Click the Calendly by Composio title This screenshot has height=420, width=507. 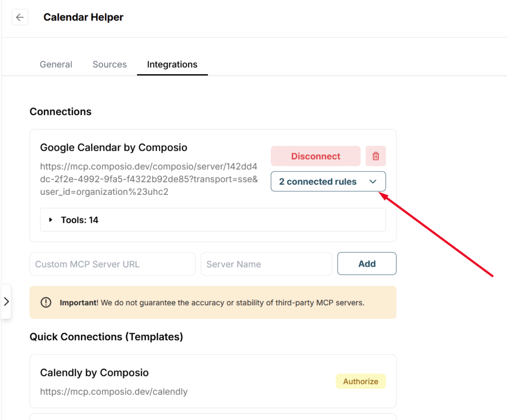point(95,373)
